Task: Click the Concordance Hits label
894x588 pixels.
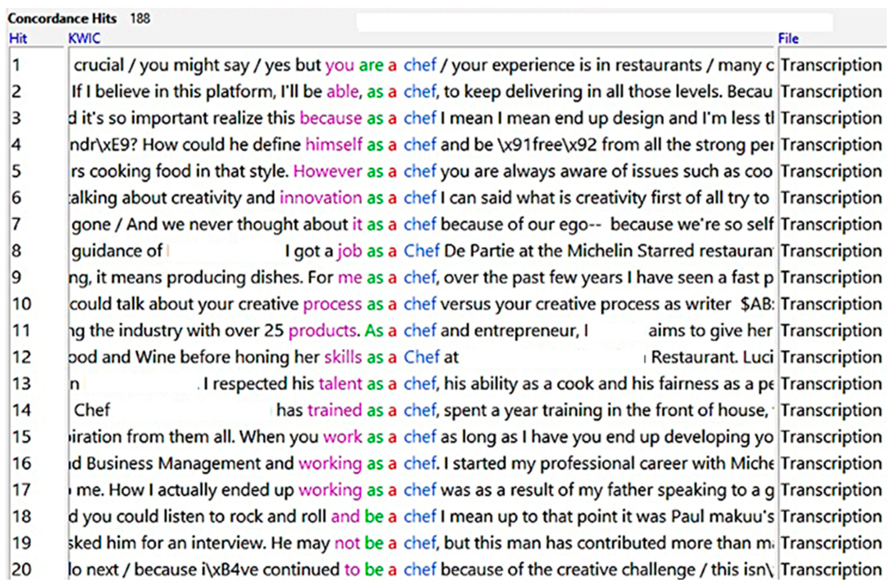Action: (x=62, y=18)
